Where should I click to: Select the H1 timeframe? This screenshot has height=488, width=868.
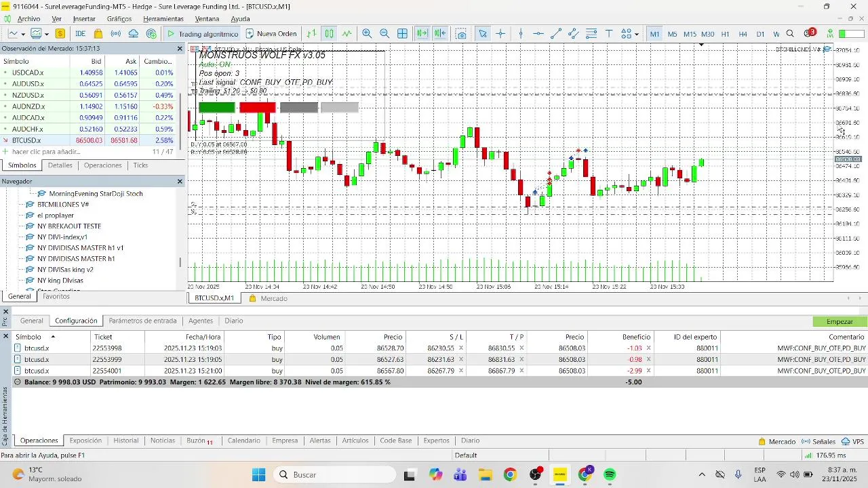pyautogui.click(x=725, y=33)
